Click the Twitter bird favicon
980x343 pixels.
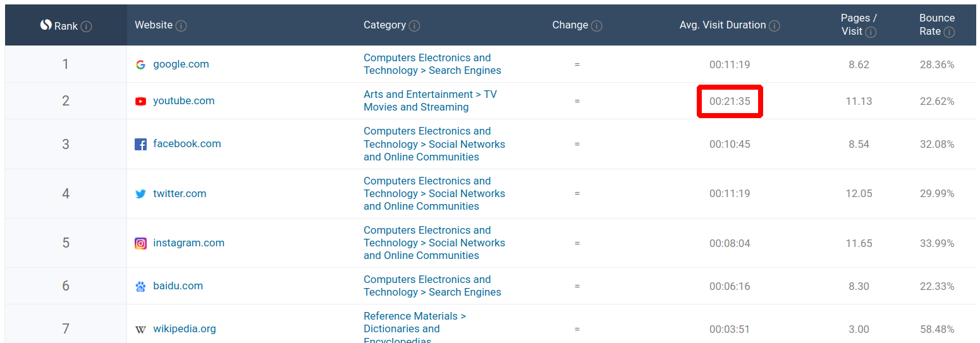[x=140, y=194]
